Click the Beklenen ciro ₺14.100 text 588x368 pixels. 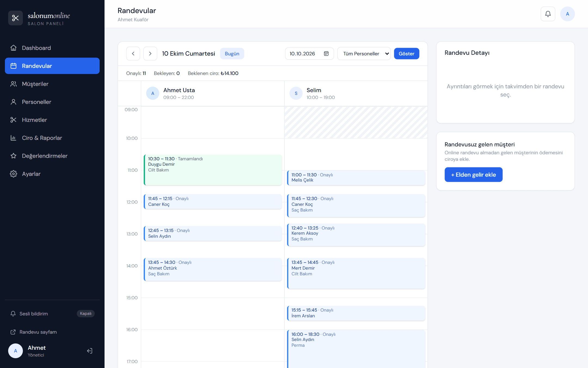point(213,73)
